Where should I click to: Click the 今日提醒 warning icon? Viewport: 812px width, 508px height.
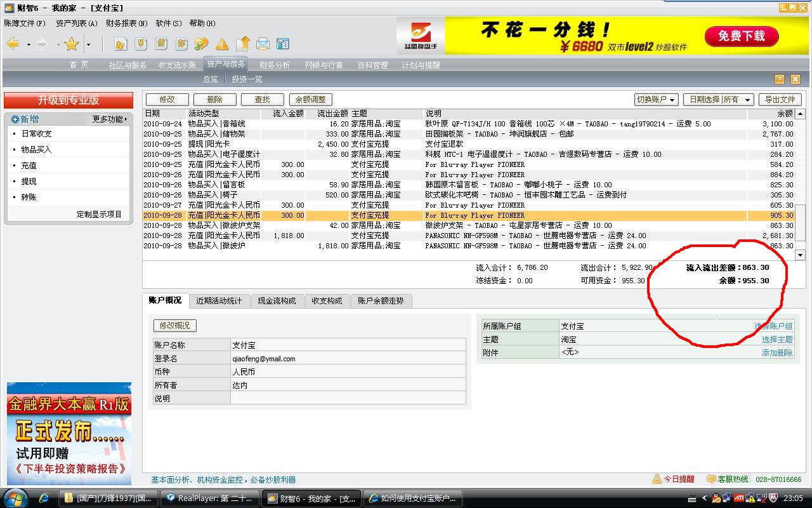pyautogui.click(x=657, y=479)
